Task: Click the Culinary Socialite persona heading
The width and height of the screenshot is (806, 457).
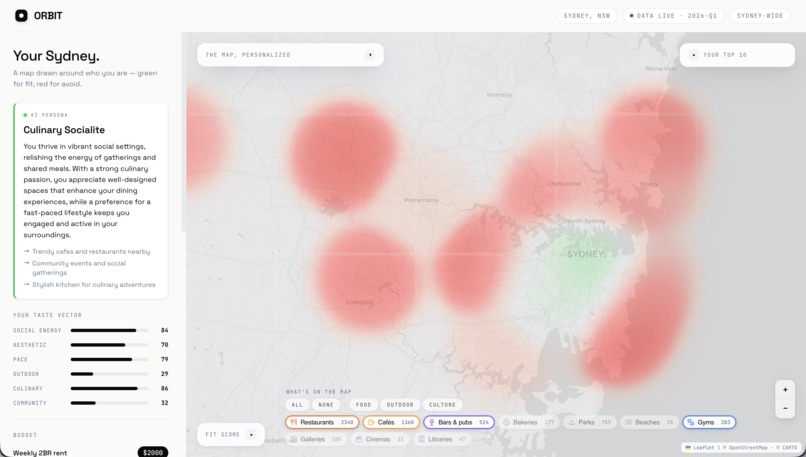Action: click(64, 130)
